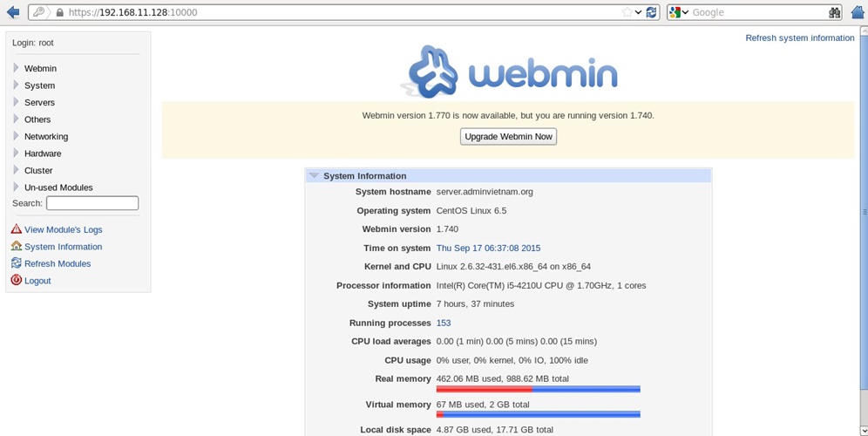Screen dimensions: 868x436
Task: Click the Logout power icon
Action: [16, 280]
